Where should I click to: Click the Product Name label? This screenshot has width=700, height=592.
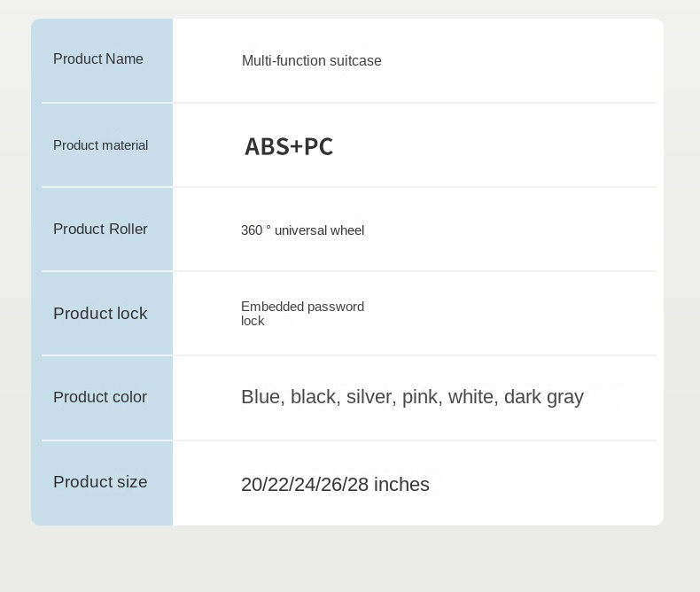pos(98,59)
